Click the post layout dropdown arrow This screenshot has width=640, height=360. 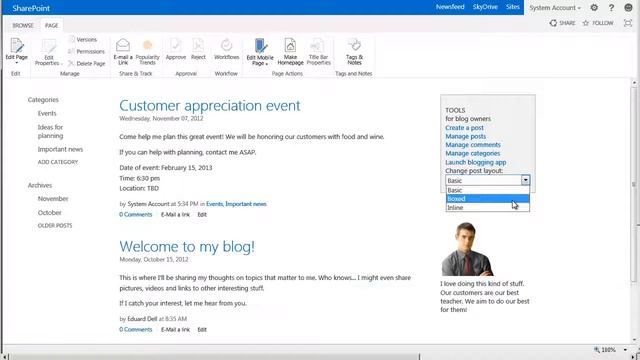525,180
